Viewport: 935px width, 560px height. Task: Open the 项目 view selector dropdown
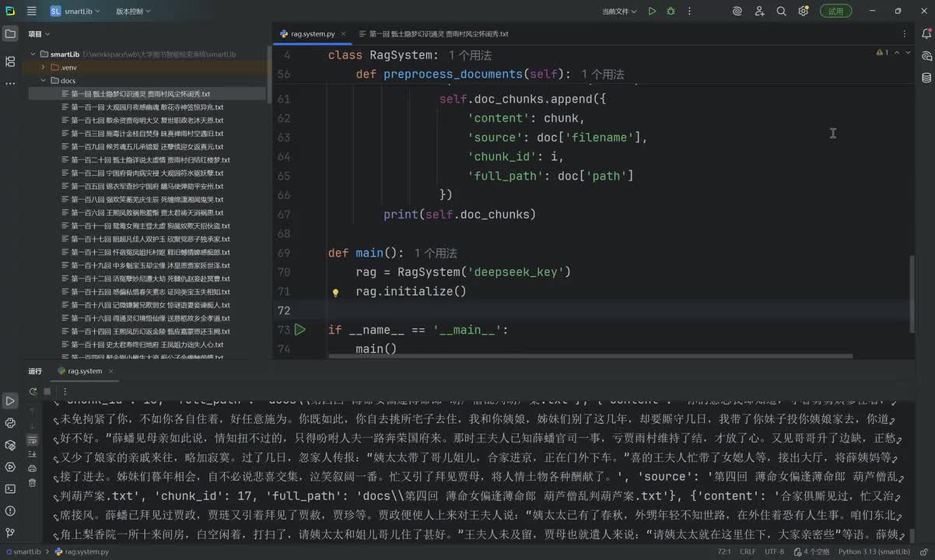click(x=39, y=34)
